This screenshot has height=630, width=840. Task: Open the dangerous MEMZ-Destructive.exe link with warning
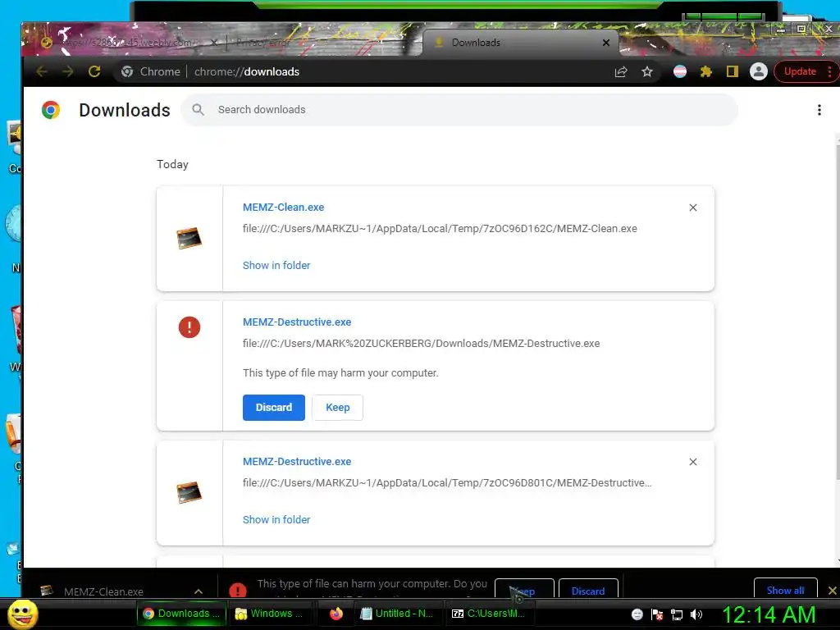pyautogui.click(x=297, y=322)
